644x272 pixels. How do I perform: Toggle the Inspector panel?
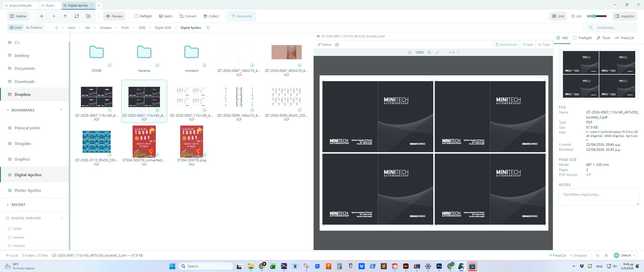point(625,16)
